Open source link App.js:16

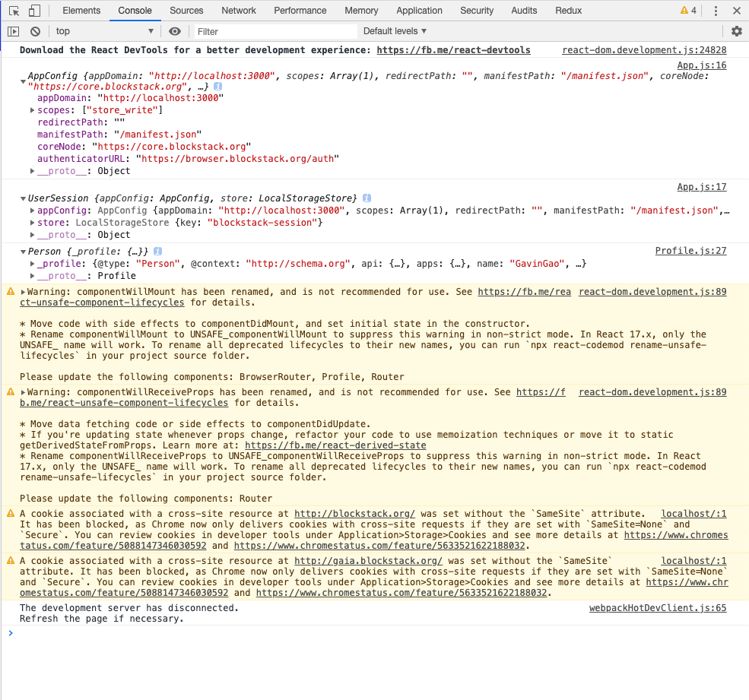(x=702, y=65)
